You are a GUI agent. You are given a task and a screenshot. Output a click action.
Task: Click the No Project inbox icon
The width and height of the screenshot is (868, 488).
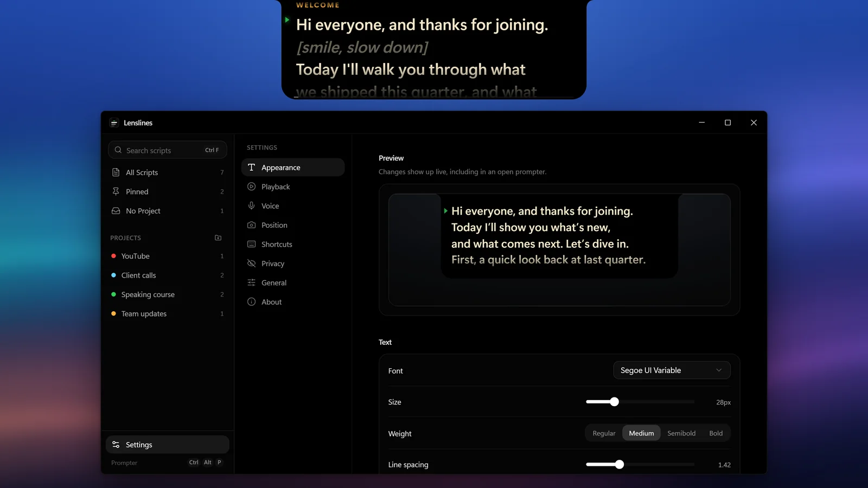(116, 211)
